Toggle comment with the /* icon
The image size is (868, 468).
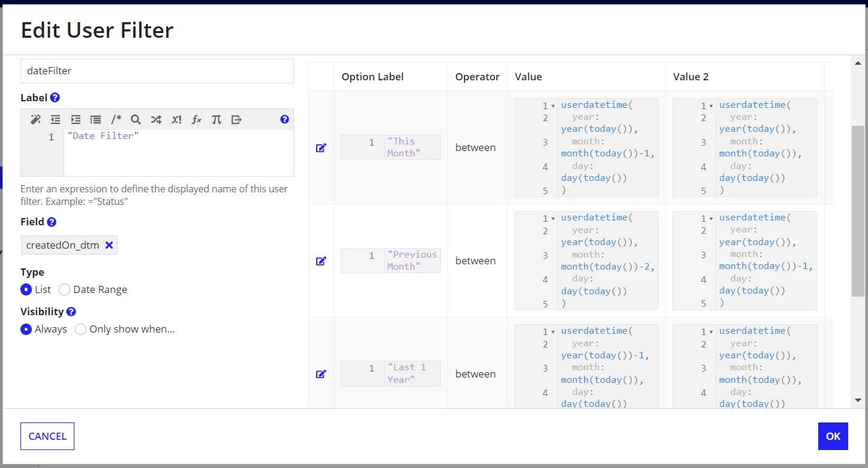point(116,119)
